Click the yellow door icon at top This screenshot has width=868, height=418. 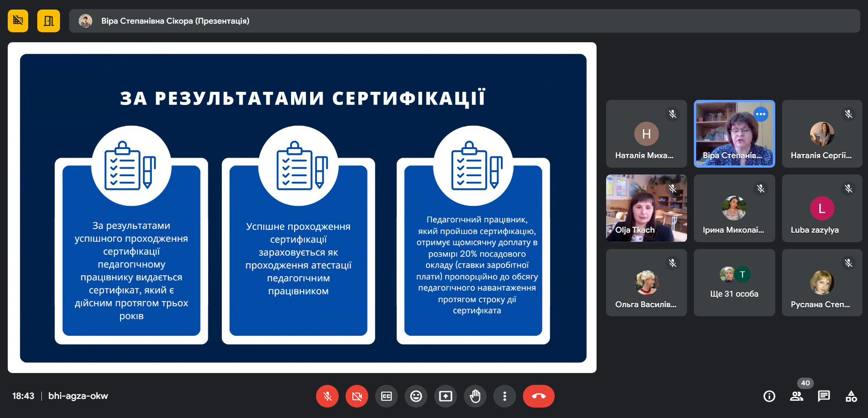[49, 21]
